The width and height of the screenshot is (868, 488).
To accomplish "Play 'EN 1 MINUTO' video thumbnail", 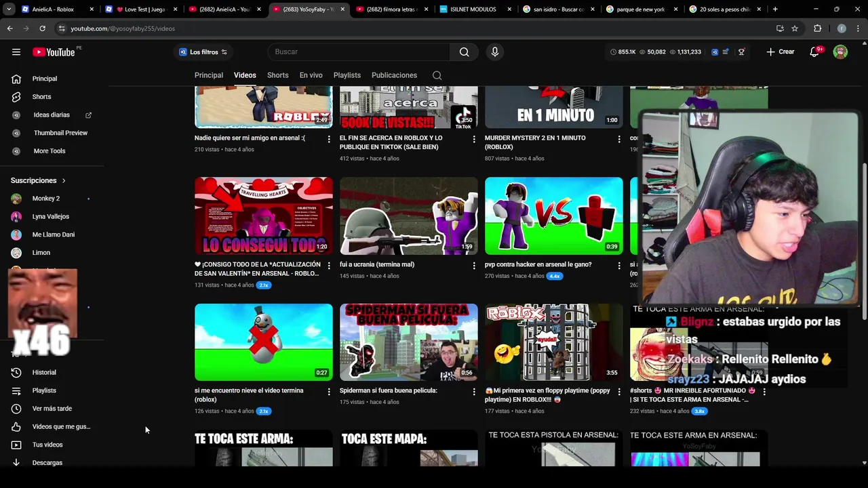I will pos(554,107).
